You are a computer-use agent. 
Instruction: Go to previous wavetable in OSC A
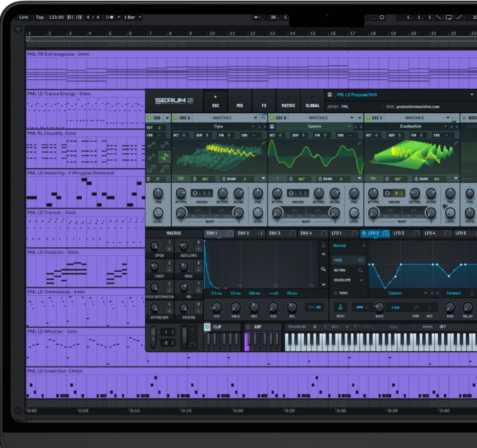coord(259,127)
